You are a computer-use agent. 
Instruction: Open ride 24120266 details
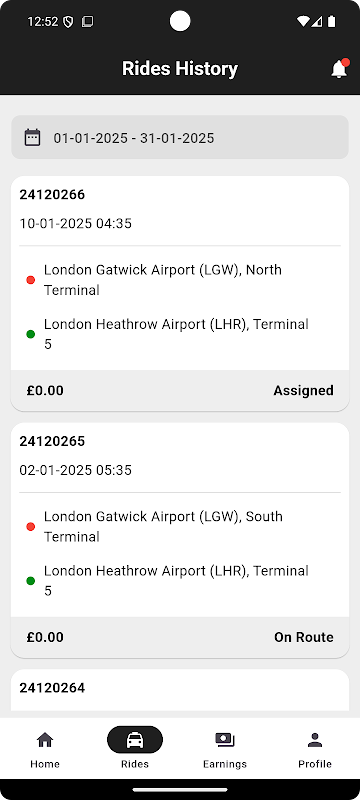pyautogui.click(x=180, y=293)
